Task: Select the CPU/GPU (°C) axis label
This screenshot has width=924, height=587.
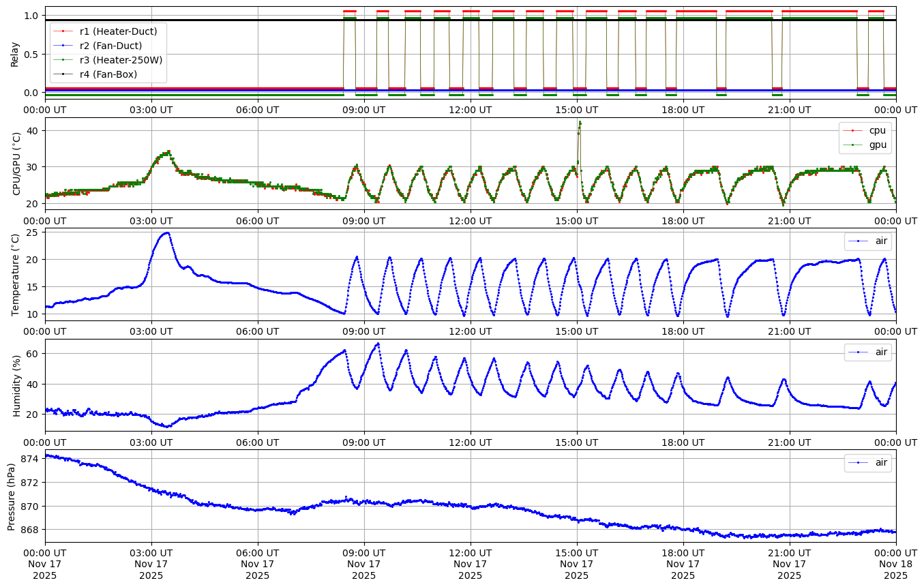Action: pyautogui.click(x=17, y=164)
